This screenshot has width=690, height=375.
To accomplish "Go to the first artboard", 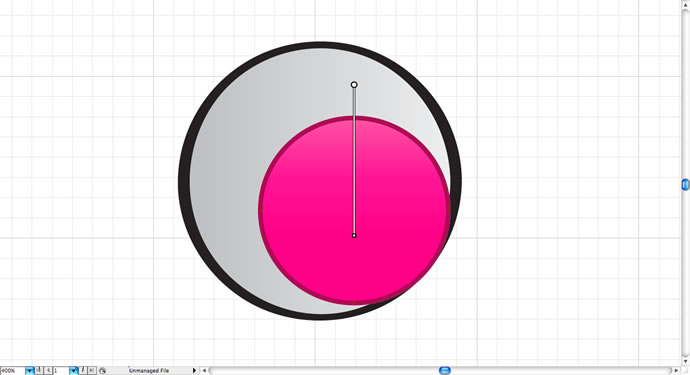I will 39,371.
